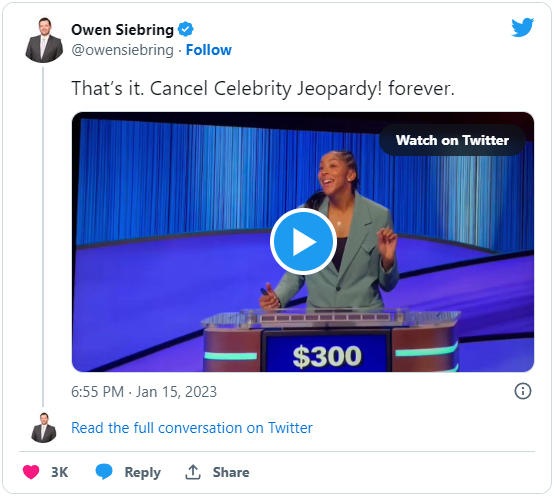This screenshot has height=497, width=555.
Task: Click the 3K likes count
Action: pos(59,472)
